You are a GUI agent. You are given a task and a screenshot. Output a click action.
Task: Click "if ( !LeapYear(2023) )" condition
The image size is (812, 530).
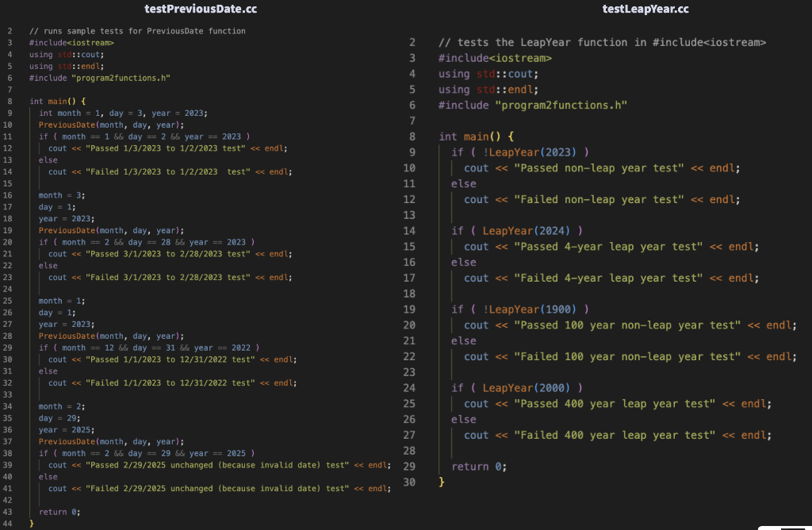click(520, 152)
